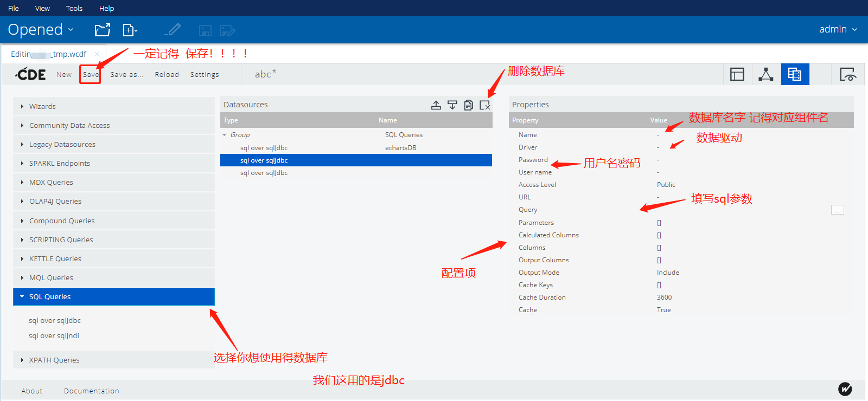The width and height of the screenshot is (868, 401).
Task: Expand Community Data Access section
Action: (x=114, y=125)
